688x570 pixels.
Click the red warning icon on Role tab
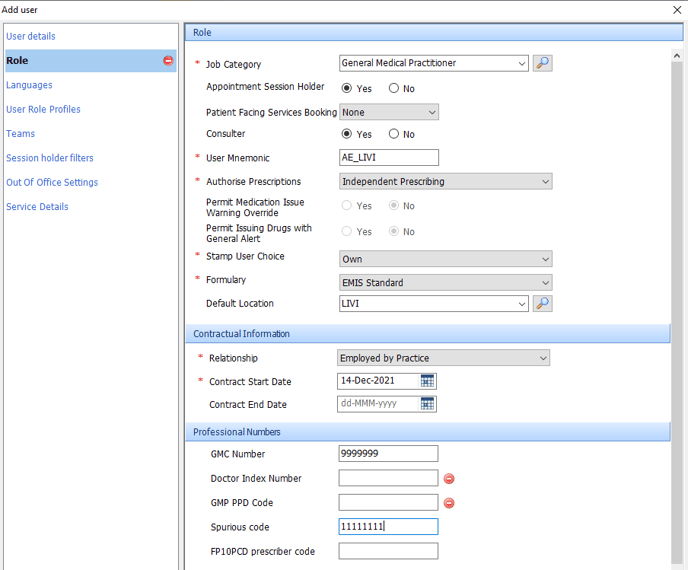[168, 61]
